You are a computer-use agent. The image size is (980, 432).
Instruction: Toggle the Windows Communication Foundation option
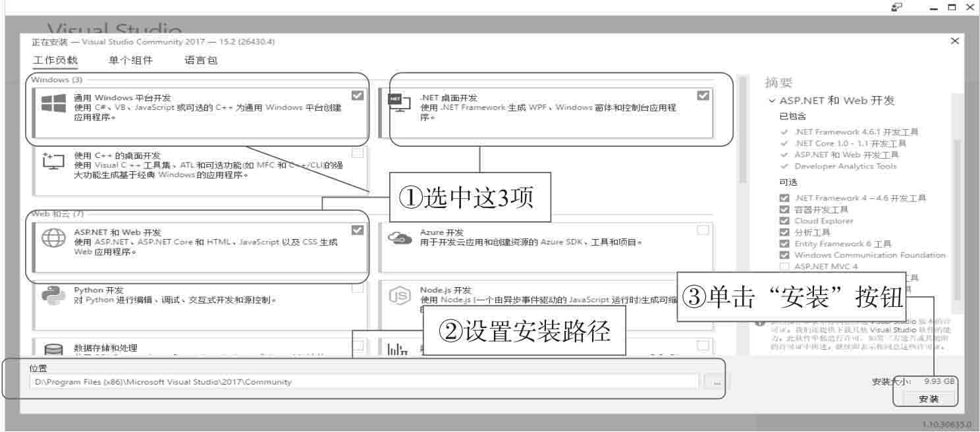click(784, 255)
